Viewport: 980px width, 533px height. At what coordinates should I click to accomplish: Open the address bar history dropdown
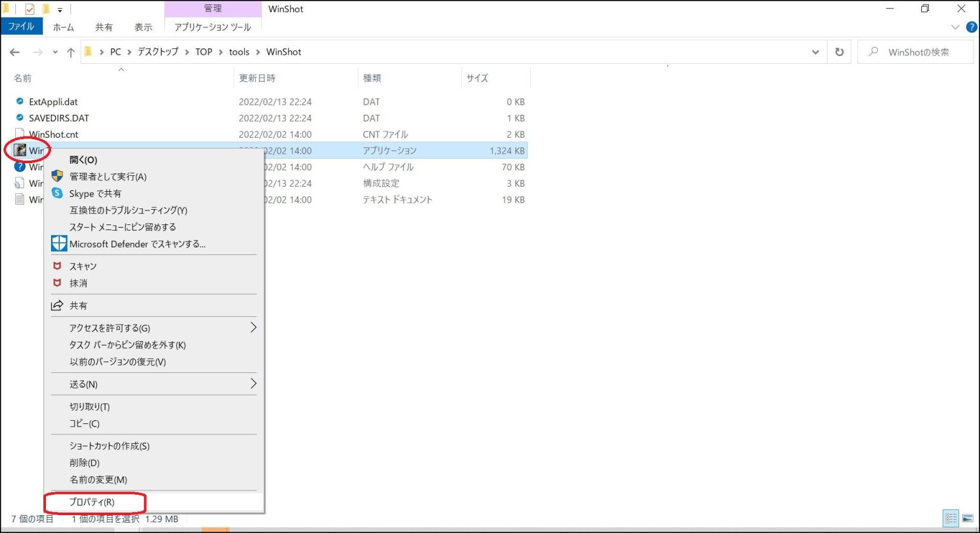pos(815,52)
